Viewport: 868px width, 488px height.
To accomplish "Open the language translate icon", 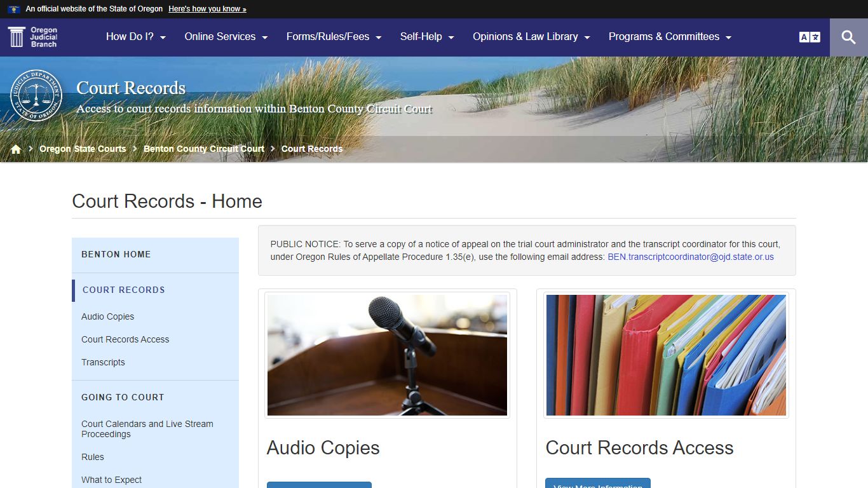I will [810, 37].
